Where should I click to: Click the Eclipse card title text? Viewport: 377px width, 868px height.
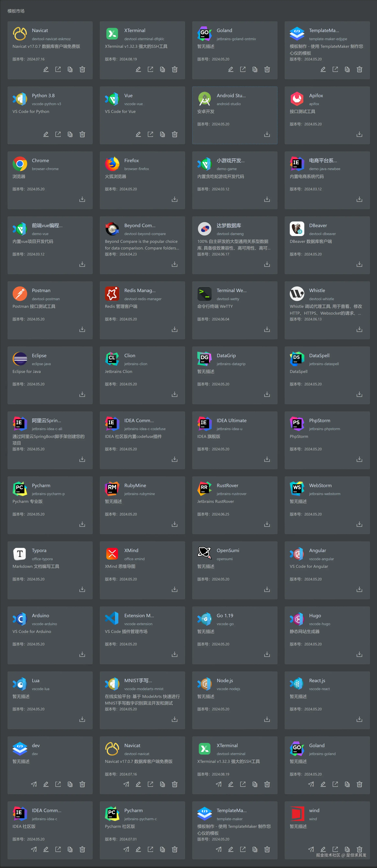point(39,355)
